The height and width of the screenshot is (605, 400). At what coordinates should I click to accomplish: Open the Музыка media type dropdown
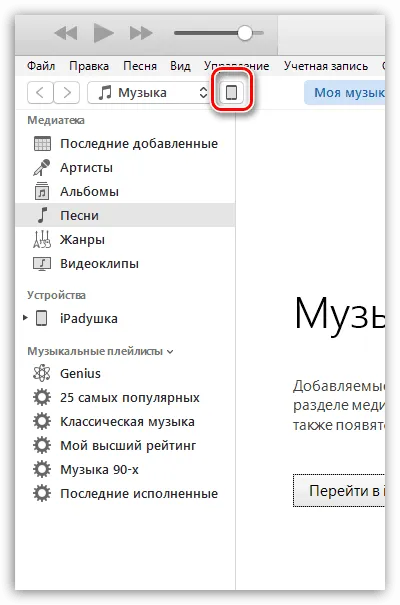pos(150,93)
